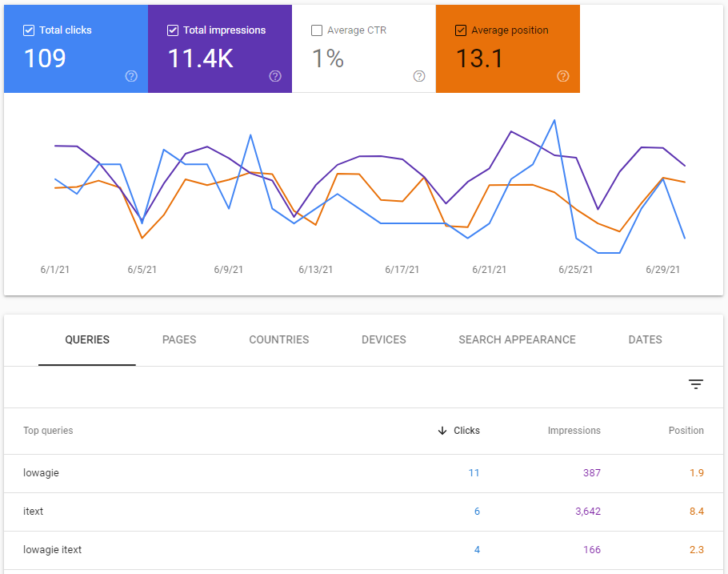Select the 'itext' query row
This screenshot has width=728, height=574.
click(x=363, y=512)
